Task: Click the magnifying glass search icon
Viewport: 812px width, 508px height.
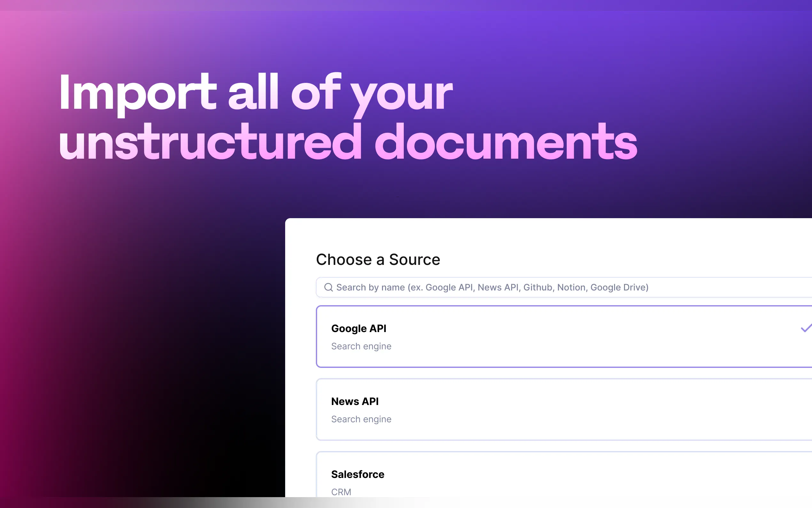Action: (x=328, y=287)
